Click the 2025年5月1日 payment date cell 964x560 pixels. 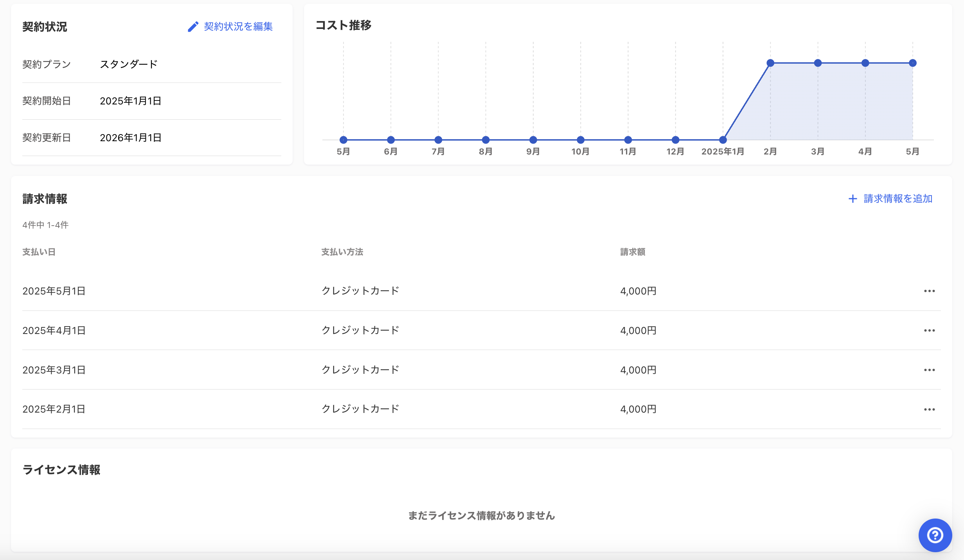54,291
